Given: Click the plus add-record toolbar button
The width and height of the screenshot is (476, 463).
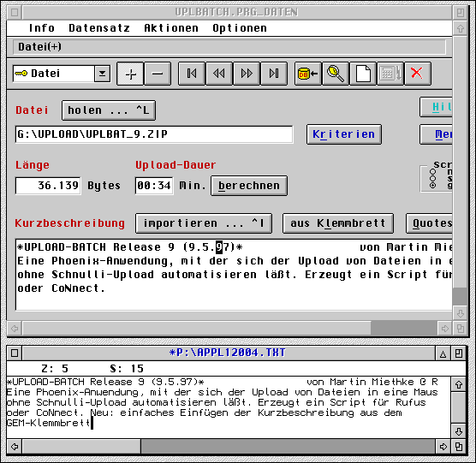Looking at the screenshot, I should tap(130, 74).
